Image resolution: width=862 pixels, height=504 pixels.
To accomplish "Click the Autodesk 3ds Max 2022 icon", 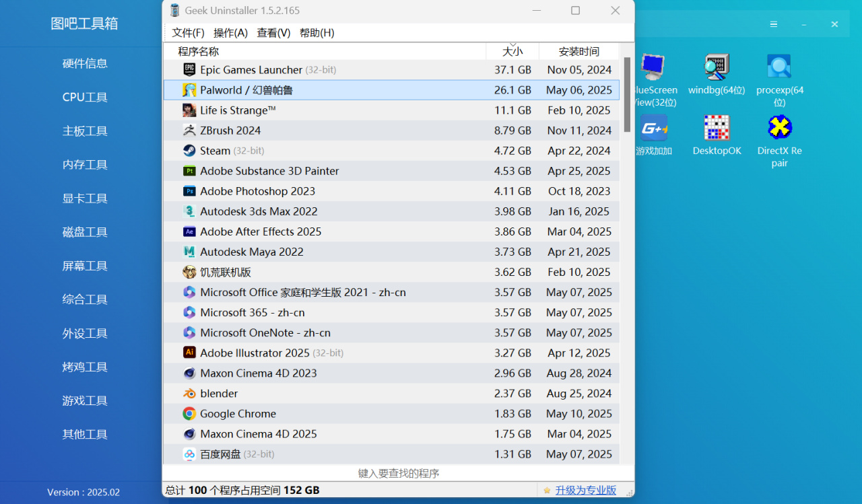I will pyautogui.click(x=189, y=211).
